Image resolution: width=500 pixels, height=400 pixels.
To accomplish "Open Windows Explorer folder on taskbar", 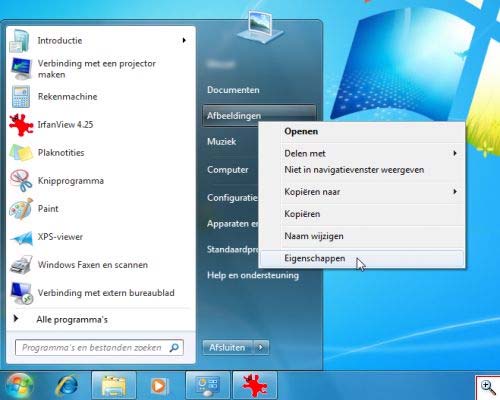I will pyautogui.click(x=114, y=386).
